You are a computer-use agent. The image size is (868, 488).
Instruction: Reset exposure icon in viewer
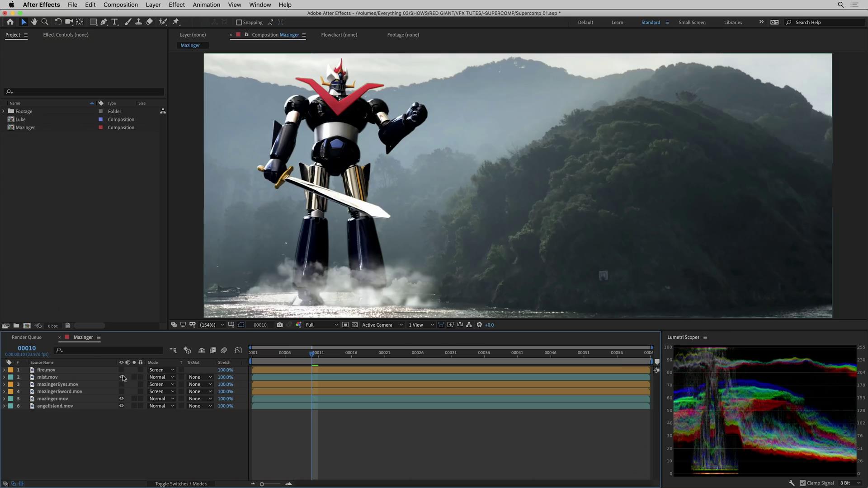pyautogui.click(x=479, y=325)
